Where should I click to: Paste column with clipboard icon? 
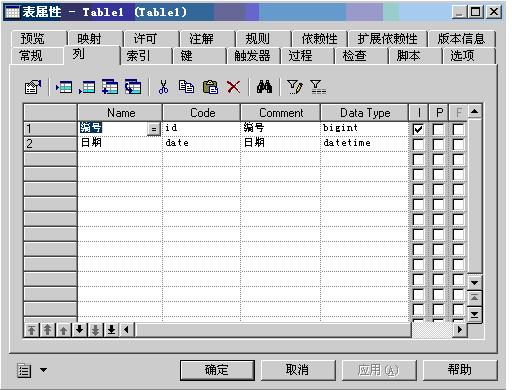tap(210, 87)
